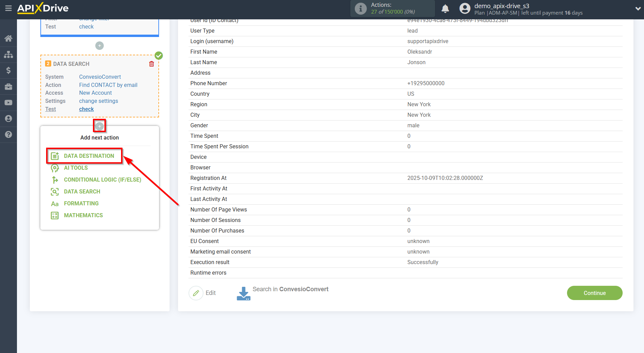Select CONDITIONAL LOGIC (IF/ELSE) option
The image size is (644, 353).
[102, 180]
